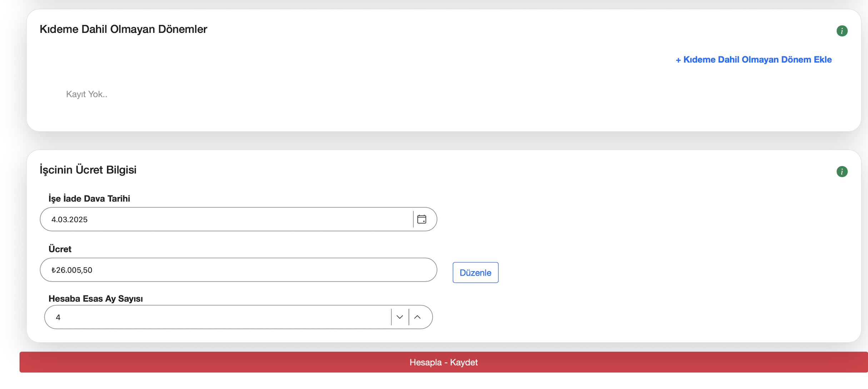868x389 pixels.
Task: Open the calendar picker for dava tarihi
Action: coord(421,219)
